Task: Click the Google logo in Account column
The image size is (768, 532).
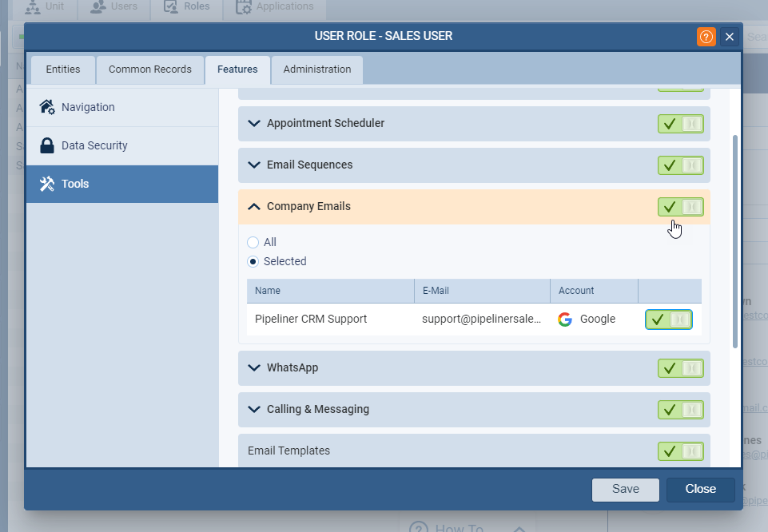Action: (x=565, y=320)
